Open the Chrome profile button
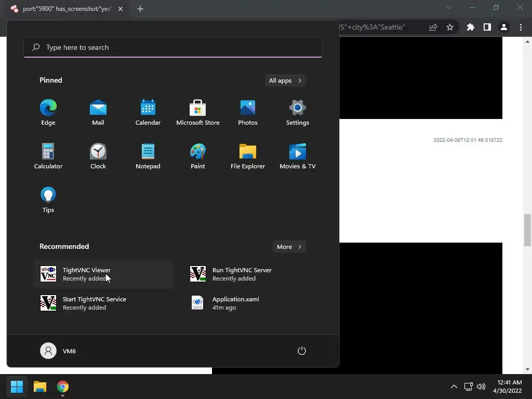Screen dimensions: 532x399 point(504,28)
